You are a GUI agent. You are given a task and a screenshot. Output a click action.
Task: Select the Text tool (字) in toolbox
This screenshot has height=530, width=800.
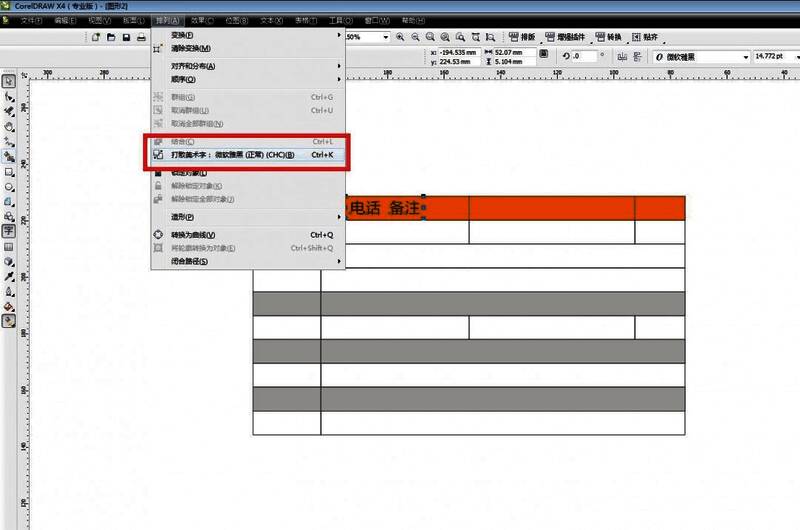9,230
